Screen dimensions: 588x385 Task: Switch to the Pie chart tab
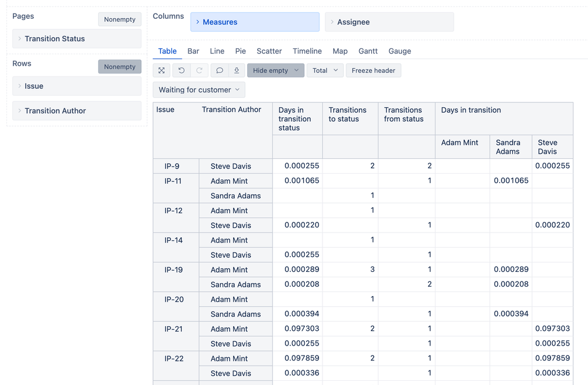(x=240, y=51)
